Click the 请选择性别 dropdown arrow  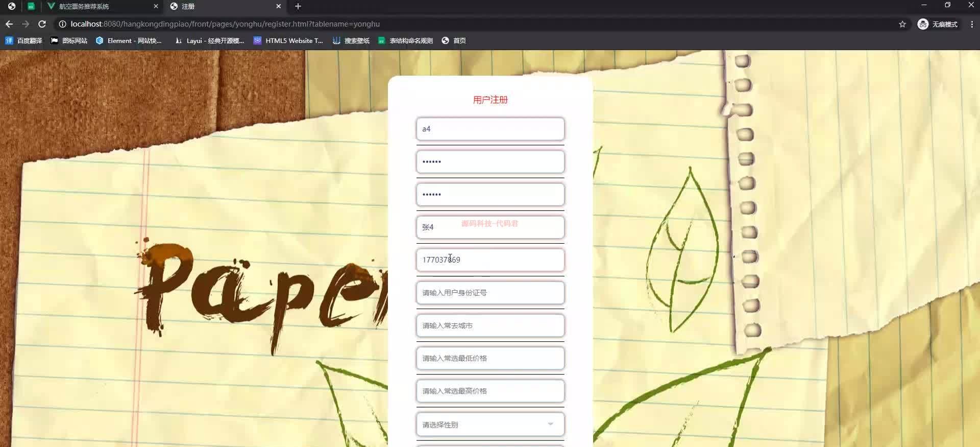pos(550,424)
